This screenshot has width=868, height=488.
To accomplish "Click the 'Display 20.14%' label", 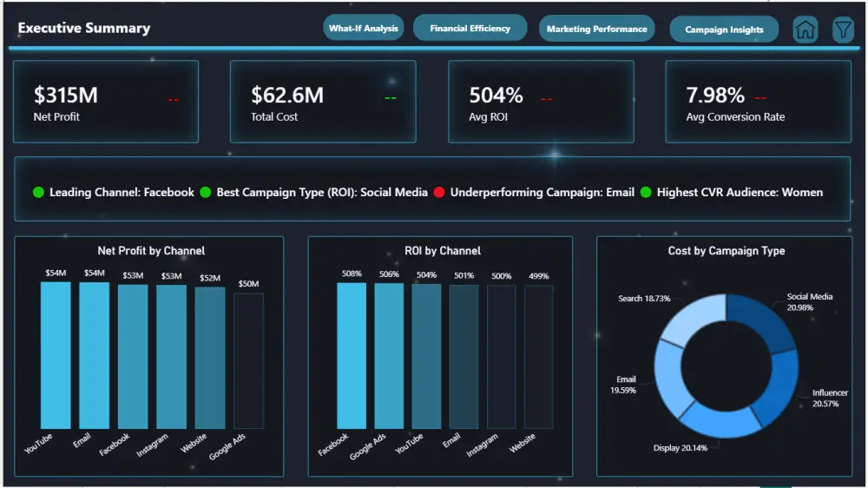I will pyautogui.click(x=680, y=447).
